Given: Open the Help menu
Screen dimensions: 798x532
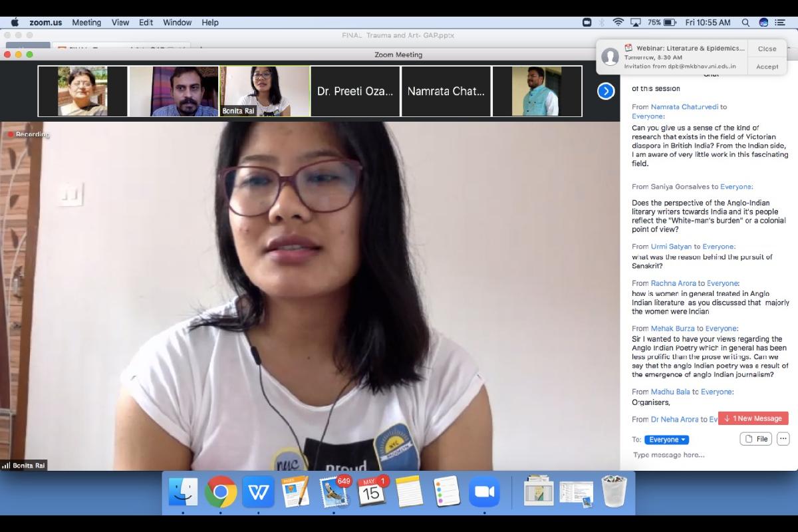Looking at the screenshot, I should 210,22.
